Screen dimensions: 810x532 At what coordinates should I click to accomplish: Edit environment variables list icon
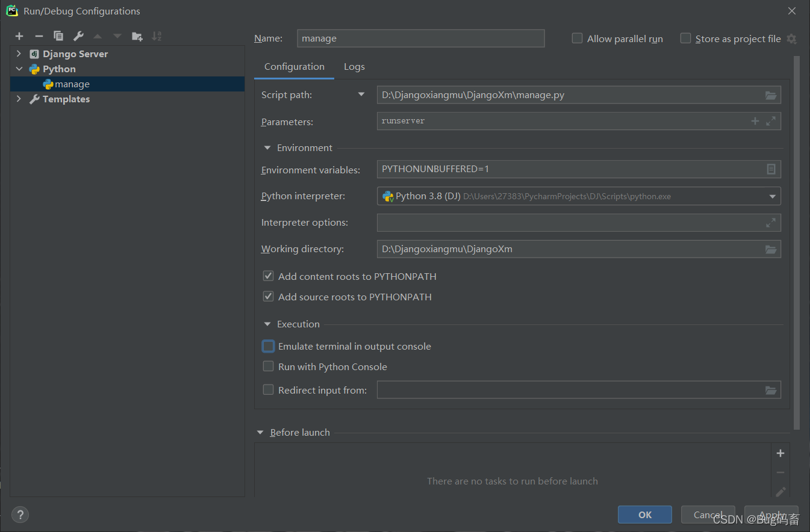pyautogui.click(x=771, y=169)
